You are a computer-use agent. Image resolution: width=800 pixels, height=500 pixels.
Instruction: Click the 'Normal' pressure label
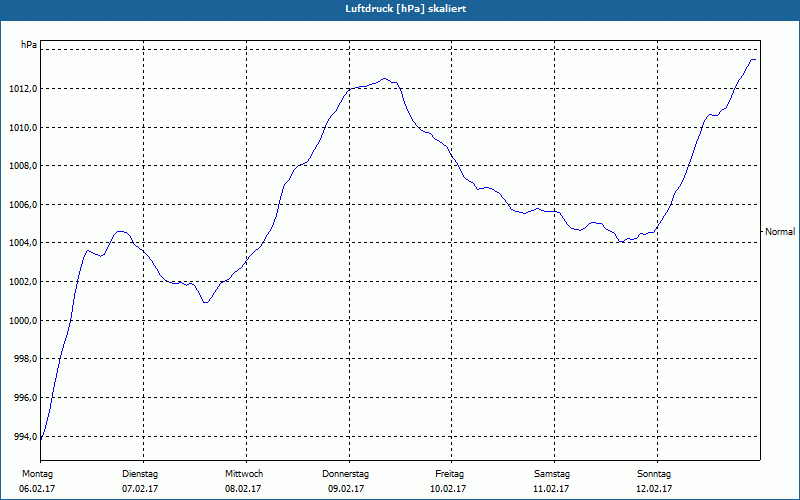tap(780, 232)
